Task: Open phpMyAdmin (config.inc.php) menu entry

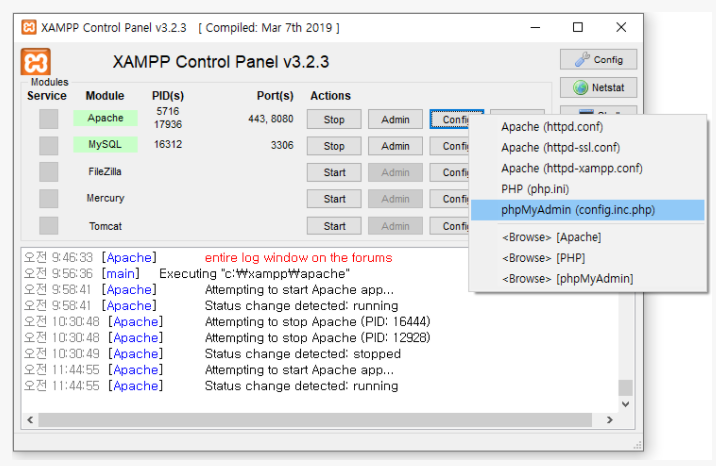Action: (588, 210)
